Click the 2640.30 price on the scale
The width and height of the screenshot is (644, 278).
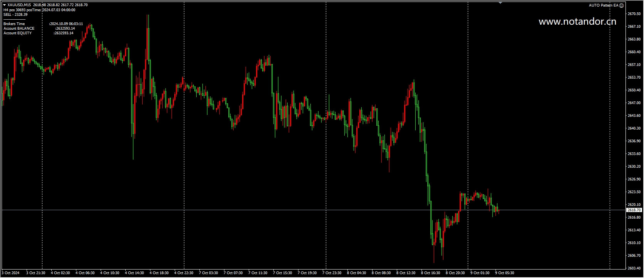(x=634, y=128)
